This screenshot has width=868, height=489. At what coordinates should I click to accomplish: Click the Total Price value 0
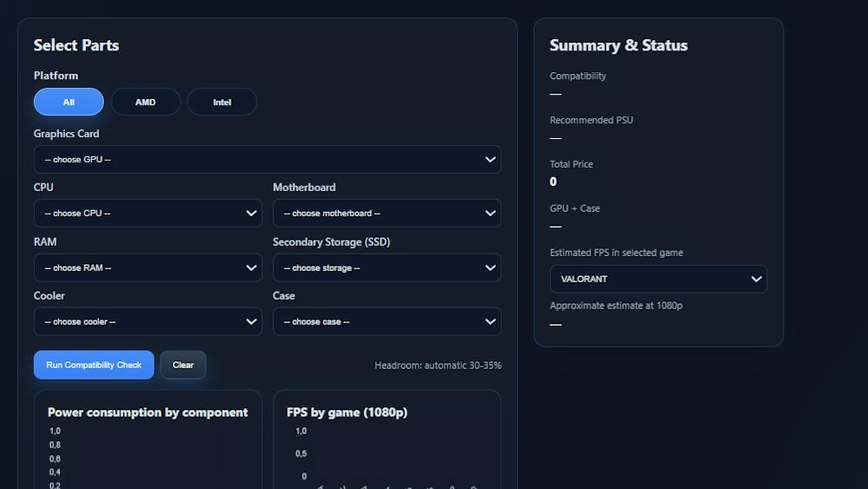(x=553, y=182)
